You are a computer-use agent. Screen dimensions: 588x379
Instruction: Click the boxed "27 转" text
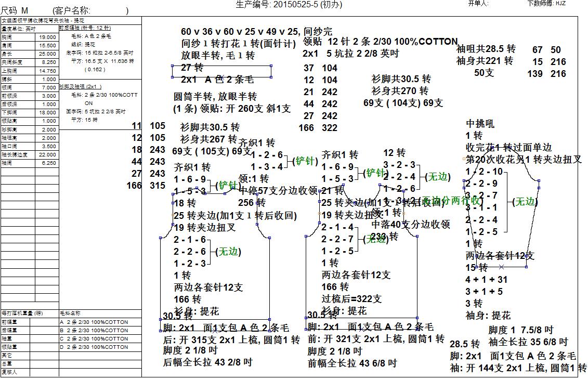pos(192,68)
